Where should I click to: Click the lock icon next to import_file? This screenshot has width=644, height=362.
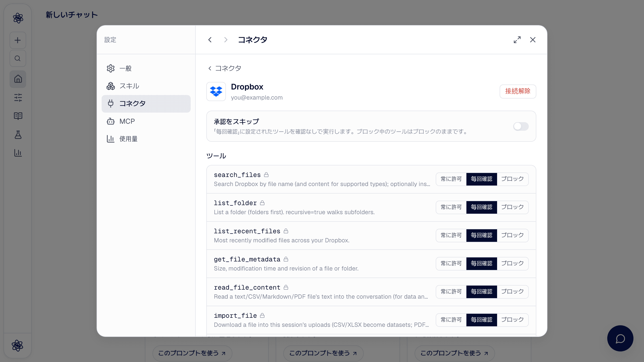pos(262,315)
